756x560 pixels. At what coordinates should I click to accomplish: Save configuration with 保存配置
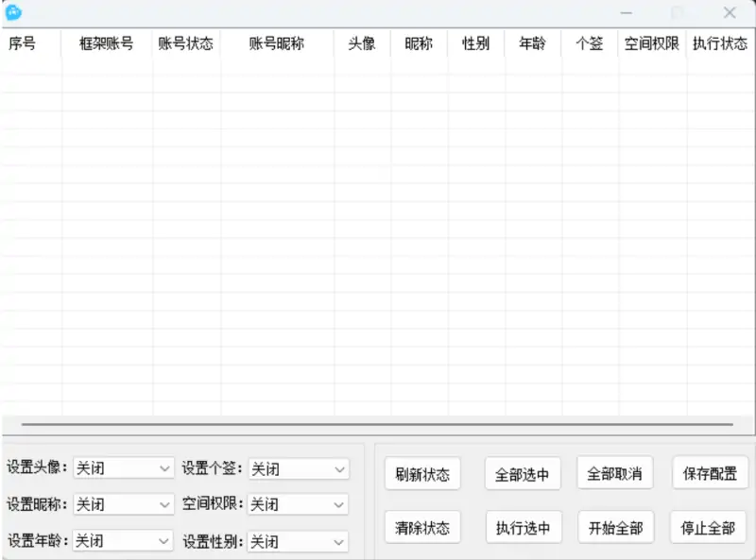coord(710,473)
